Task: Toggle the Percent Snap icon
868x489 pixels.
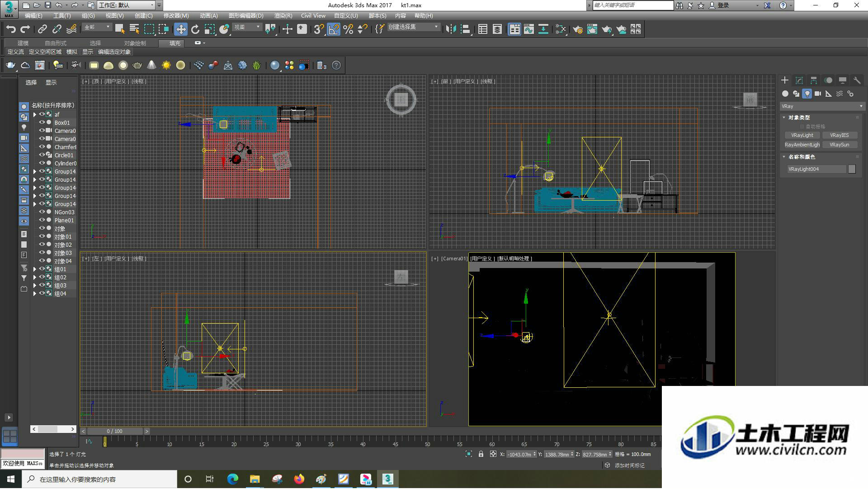Action: click(x=348, y=29)
